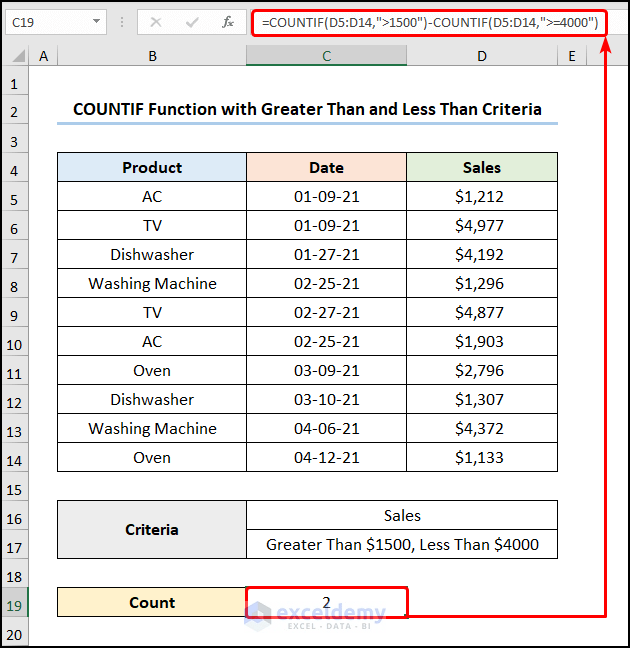Click the Sales cell in row 16
Image resolution: width=630 pixels, height=648 pixels.
[x=402, y=515]
